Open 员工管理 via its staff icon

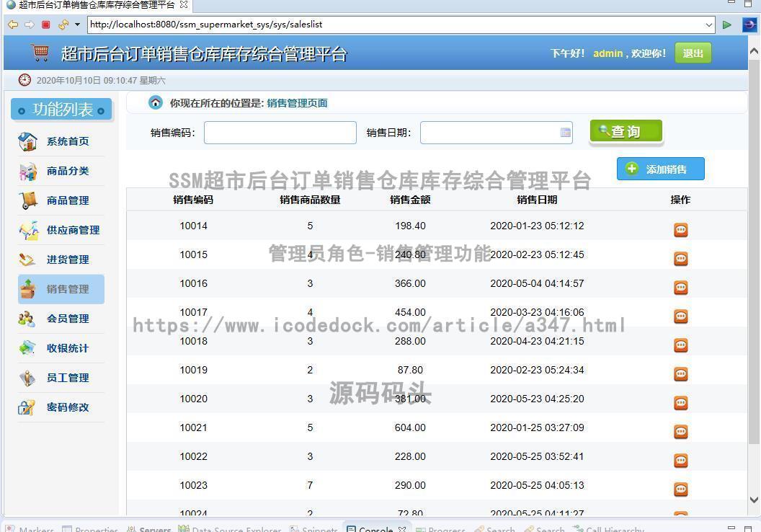[x=27, y=378]
